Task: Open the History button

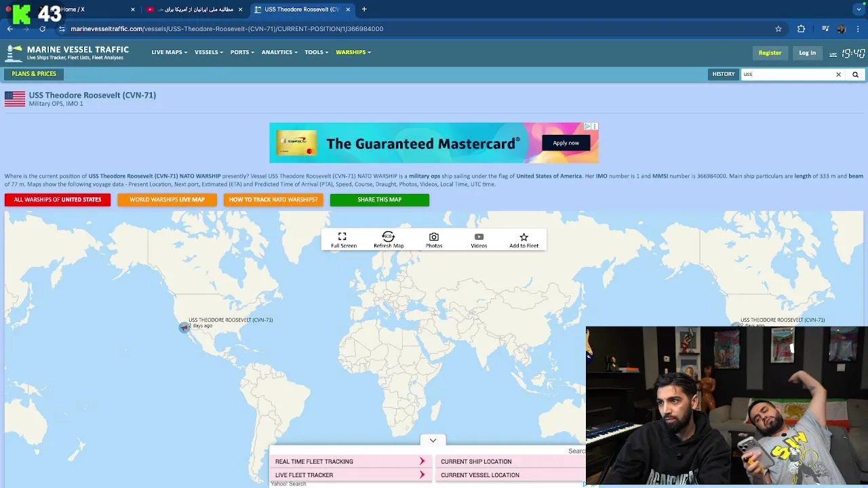Action: (724, 74)
